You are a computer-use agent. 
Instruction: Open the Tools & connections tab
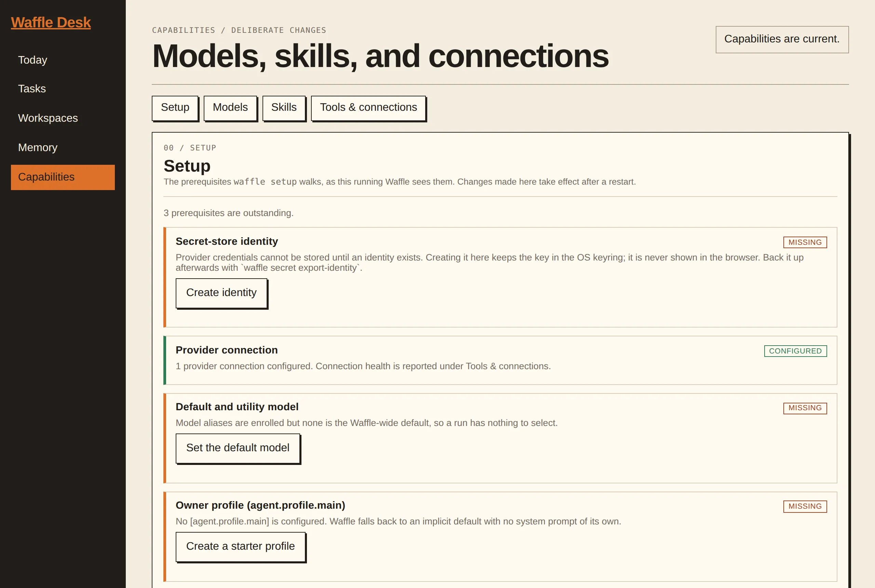[368, 108]
